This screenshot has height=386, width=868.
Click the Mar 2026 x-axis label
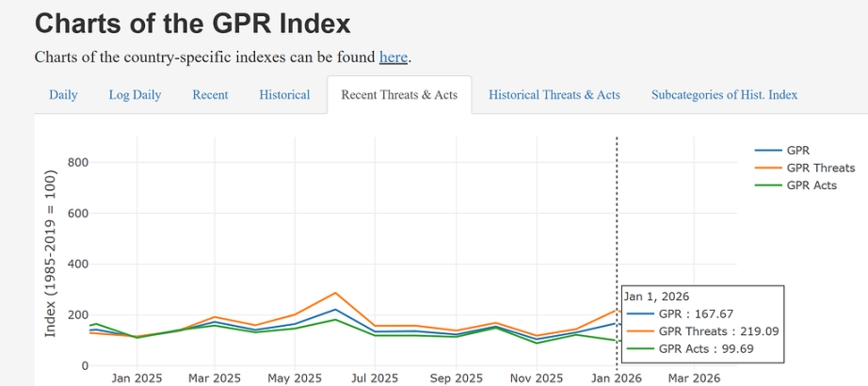pyautogui.click(x=694, y=378)
